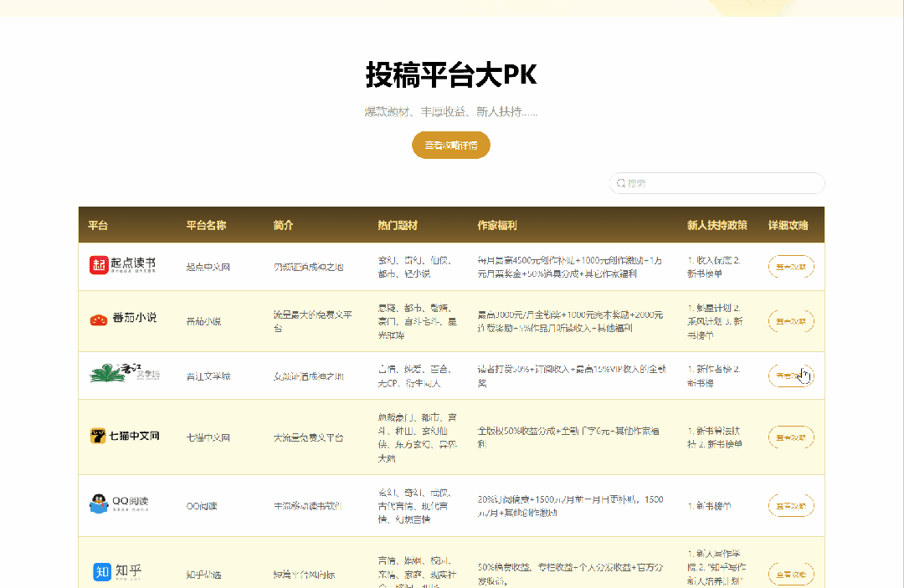Click the 晋江文学城 green leaf logo
904x588 pixels.
pos(125,373)
